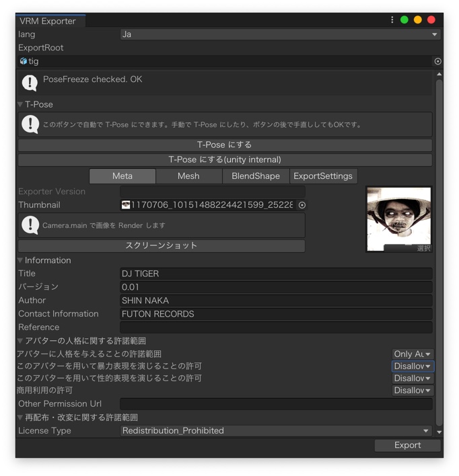Screen dimensions: 459x476
Task: Open the lang dropdown set to Ja
Action: pyautogui.click(x=280, y=34)
